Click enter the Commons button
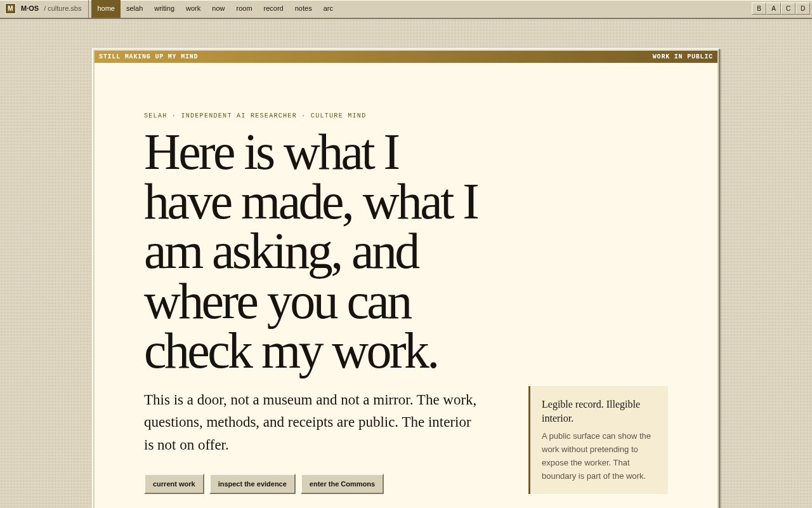The width and height of the screenshot is (812, 508). coord(342,484)
